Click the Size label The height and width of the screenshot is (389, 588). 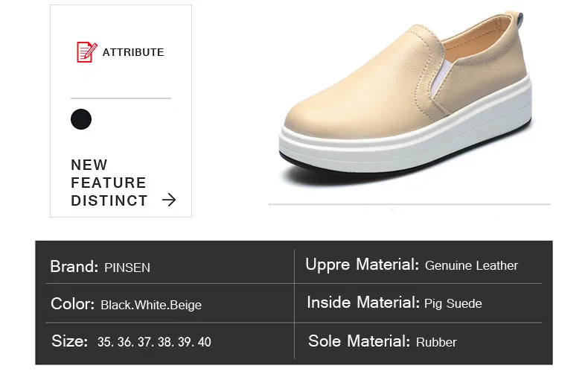[x=70, y=341]
